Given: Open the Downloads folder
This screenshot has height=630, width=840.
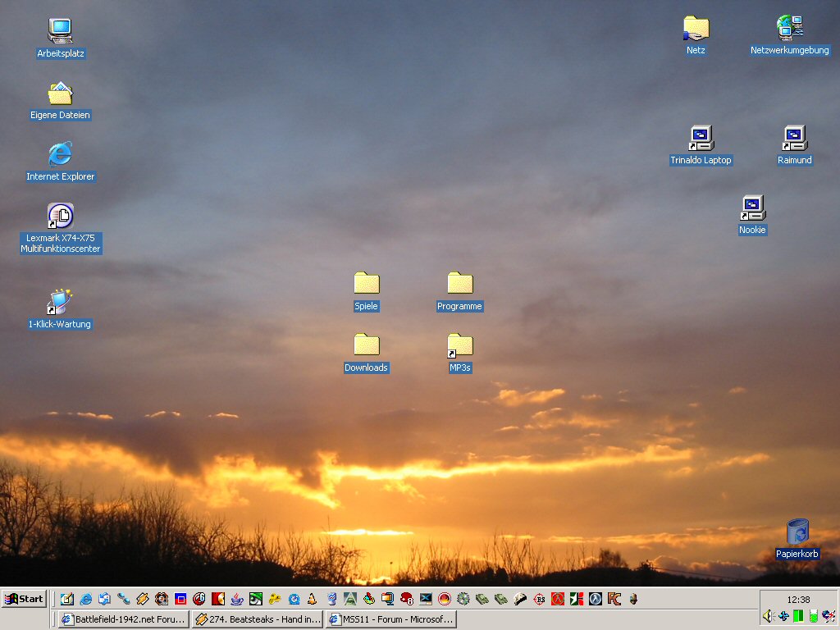Looking at the screenshot, I should pyautogui.click(x=366, y=345).
